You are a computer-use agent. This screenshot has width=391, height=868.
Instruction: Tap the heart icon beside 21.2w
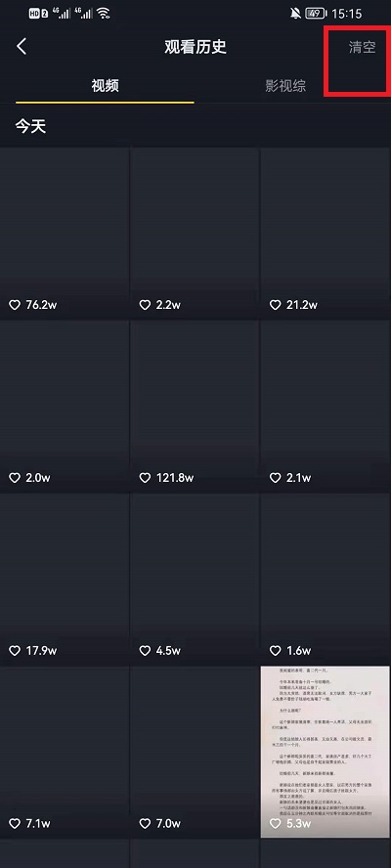(x=276, y=305)
